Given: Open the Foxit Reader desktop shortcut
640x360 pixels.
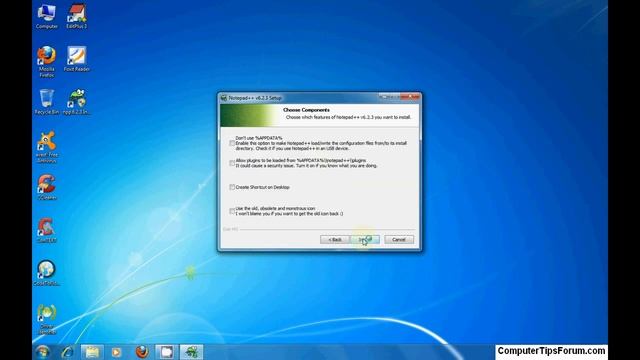Looking at the screenshot, I should pyautogui.click(x=76, y=59).
